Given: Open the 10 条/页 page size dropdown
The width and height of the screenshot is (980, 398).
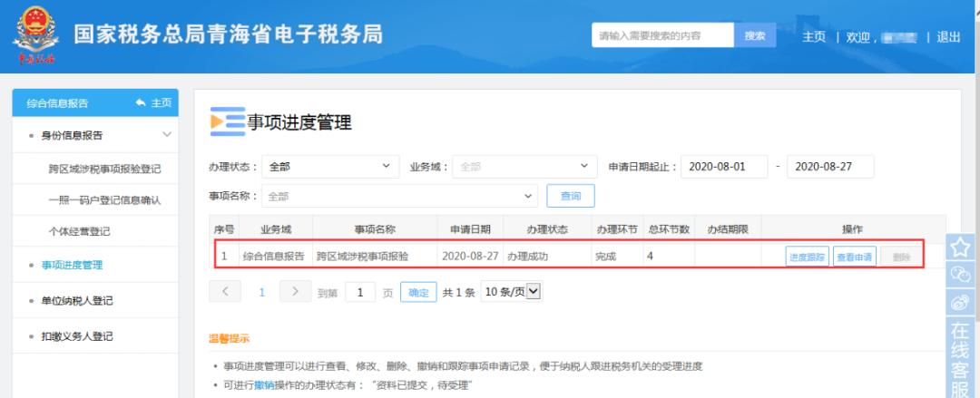Looking at the screenshot, I should [x=511, y=292].
